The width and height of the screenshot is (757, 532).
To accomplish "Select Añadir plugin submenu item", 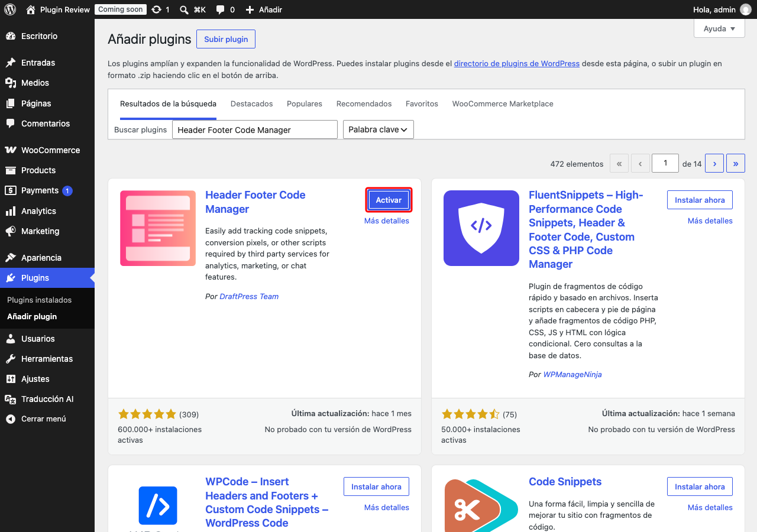I will 32,317.
